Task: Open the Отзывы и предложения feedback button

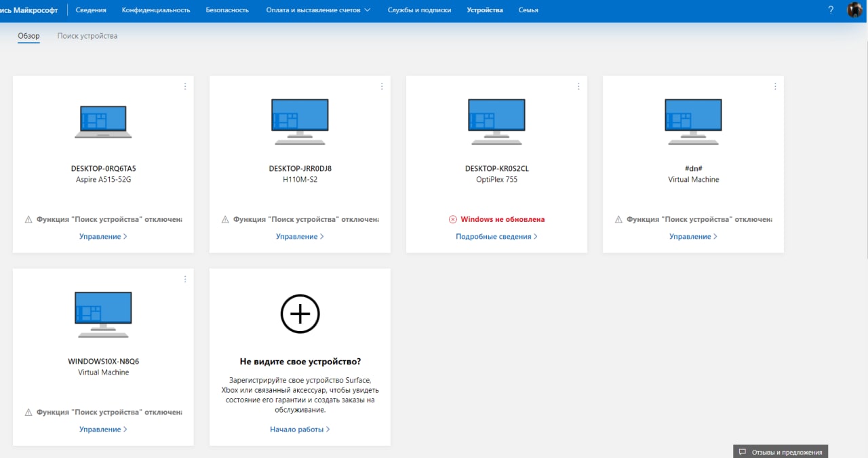Action: (x=781, y=452)
